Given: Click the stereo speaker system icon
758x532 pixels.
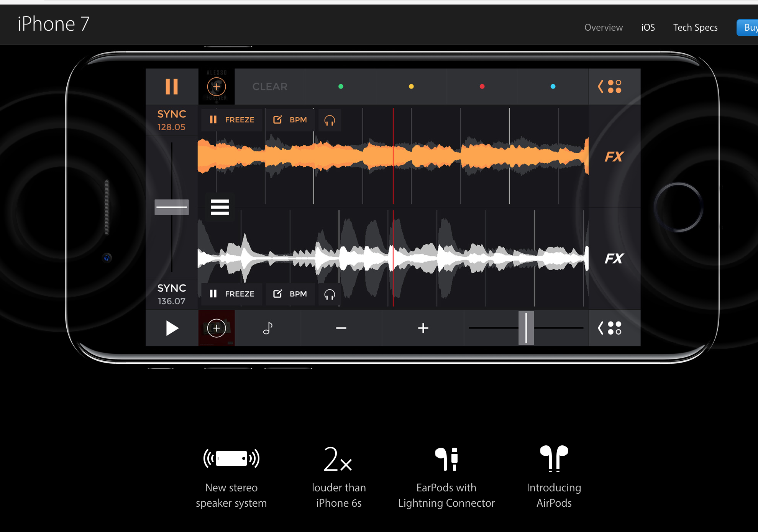Looking at the screenshot, I should 231,458.
